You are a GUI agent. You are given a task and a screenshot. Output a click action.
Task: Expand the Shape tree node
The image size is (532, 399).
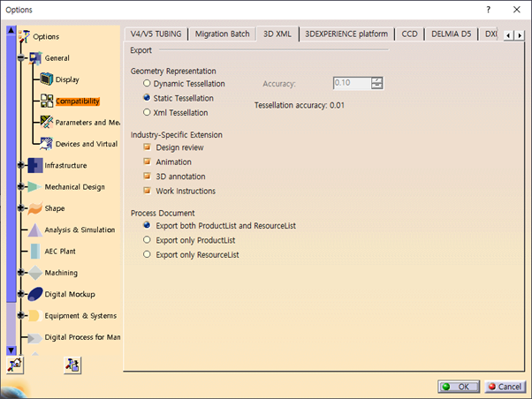21,207
